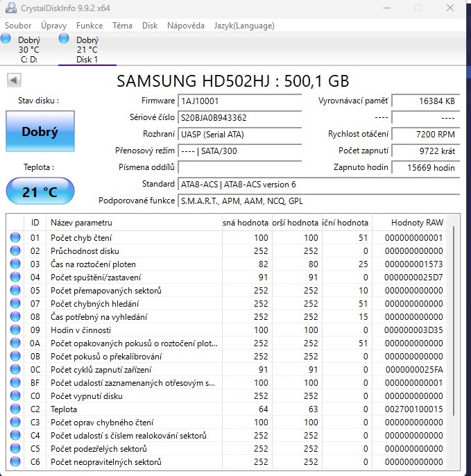
Task: Open the Nápověda menu
Action: [186, 26]
